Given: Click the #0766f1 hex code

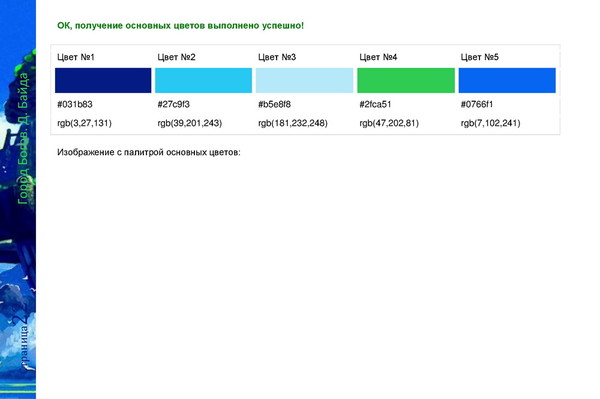Looking at the screenshot, I should [x=477, y=104].
